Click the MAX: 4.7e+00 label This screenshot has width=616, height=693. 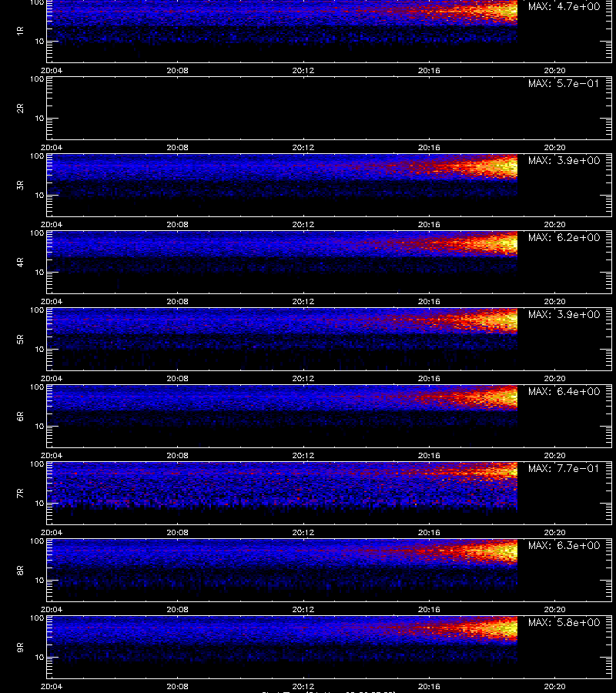(x=564, y=7)
